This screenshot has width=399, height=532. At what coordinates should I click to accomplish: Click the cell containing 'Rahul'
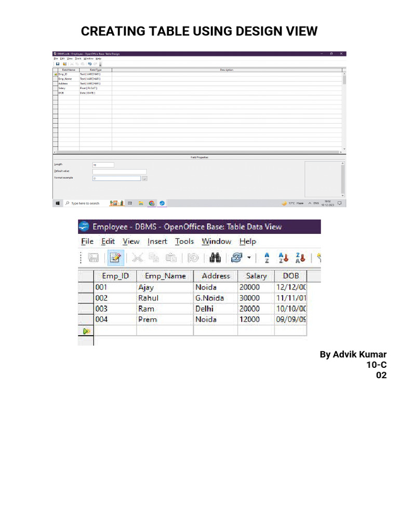[x=165, y=298]
